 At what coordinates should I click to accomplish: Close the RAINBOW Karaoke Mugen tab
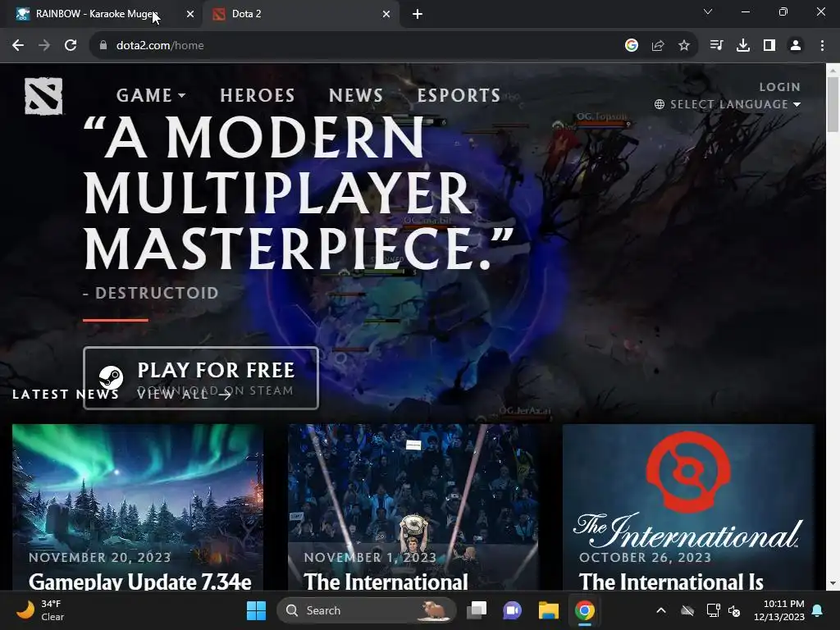click(190, 15)
